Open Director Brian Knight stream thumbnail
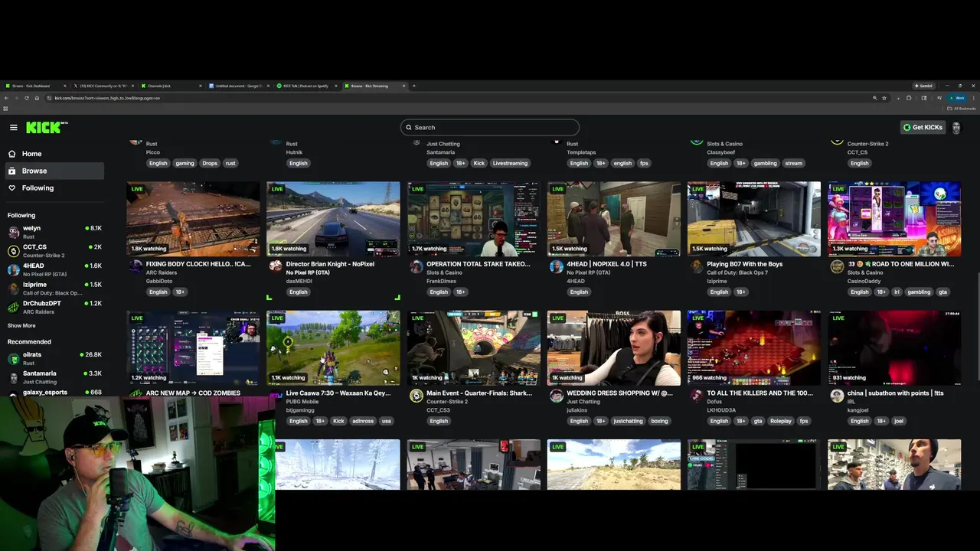The height and width of the screenshot is (551, 980). [x=333, y=219]
